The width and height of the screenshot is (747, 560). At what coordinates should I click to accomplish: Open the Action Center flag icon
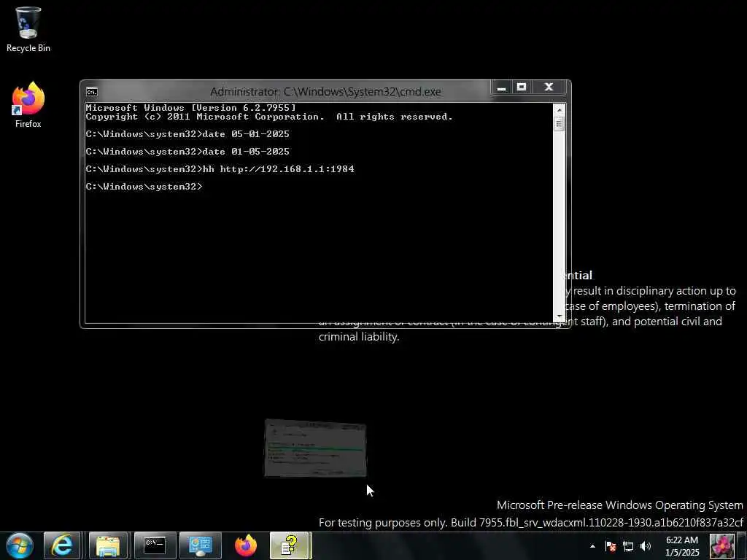(x=611, y=547)
